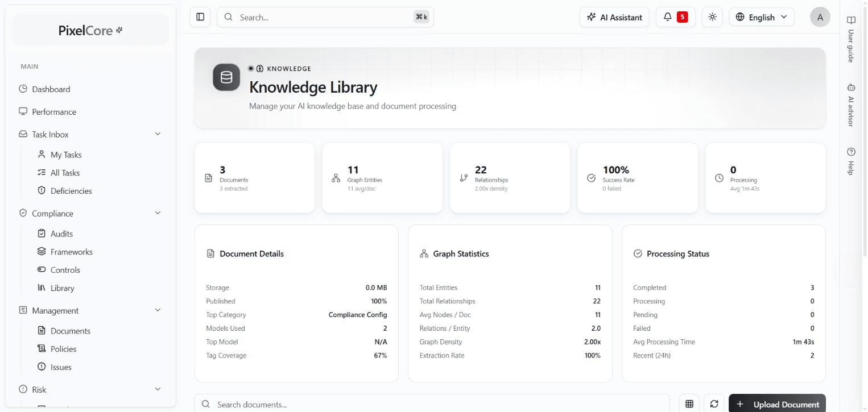Open the Help side tab
This screenshot has width=868, height=412.
tap(851, 161)
